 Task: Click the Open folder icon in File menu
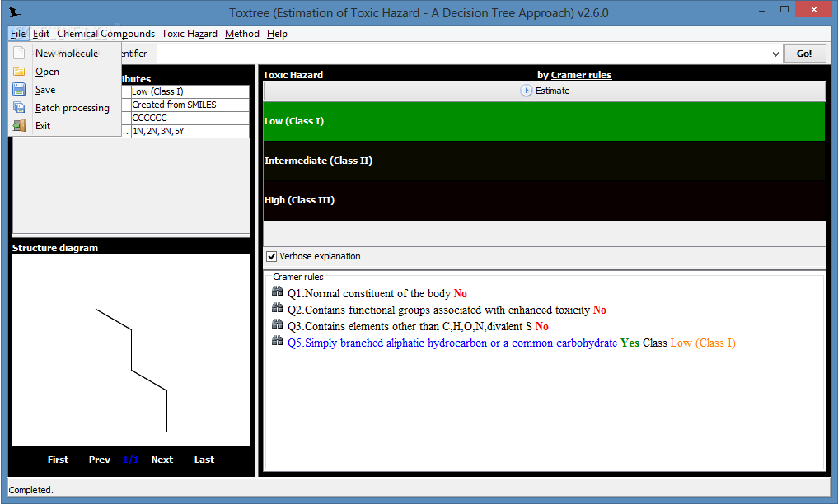(x=19, y=71)
